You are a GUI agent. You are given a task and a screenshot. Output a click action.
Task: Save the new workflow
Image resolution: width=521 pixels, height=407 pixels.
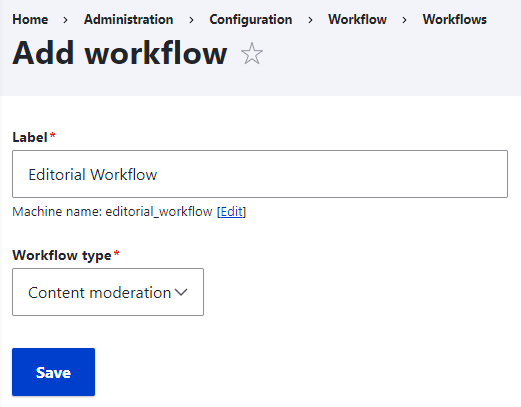tap(53, 372)
